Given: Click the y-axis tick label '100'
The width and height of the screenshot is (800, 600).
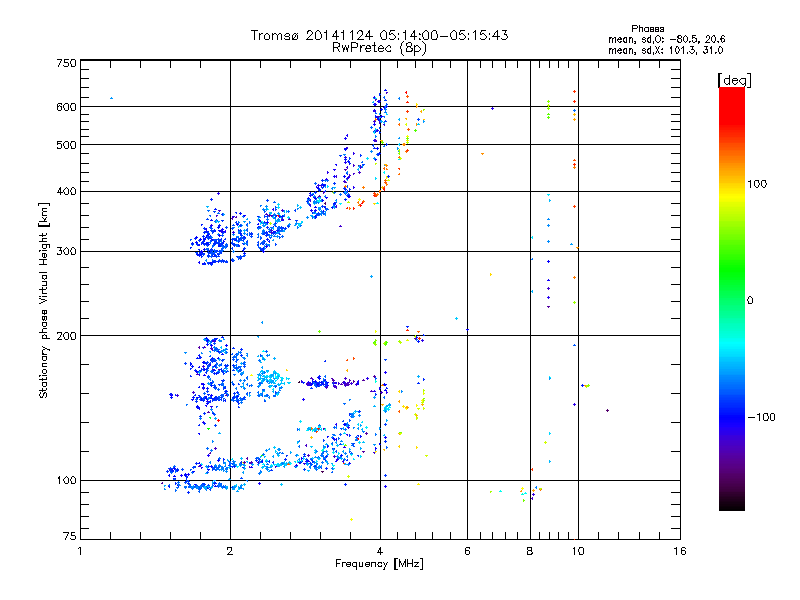Looking at the screenshot, I should coord(67,480).
